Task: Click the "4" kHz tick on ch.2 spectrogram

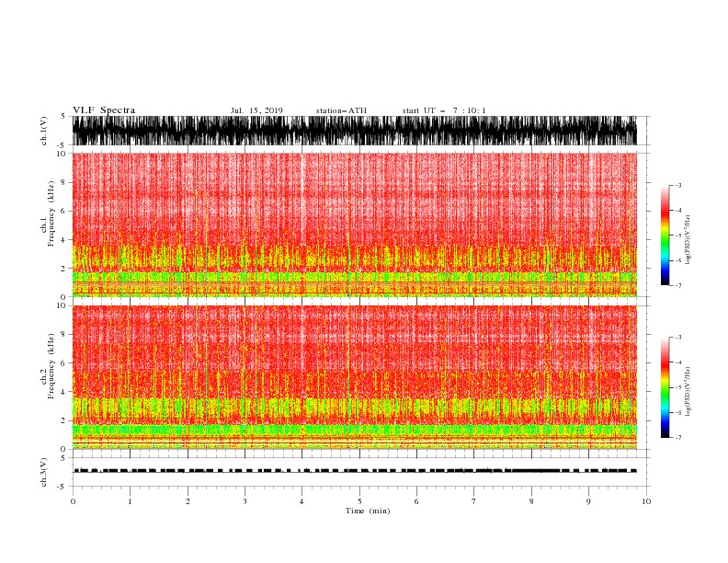Action: (x=63, y=392)
